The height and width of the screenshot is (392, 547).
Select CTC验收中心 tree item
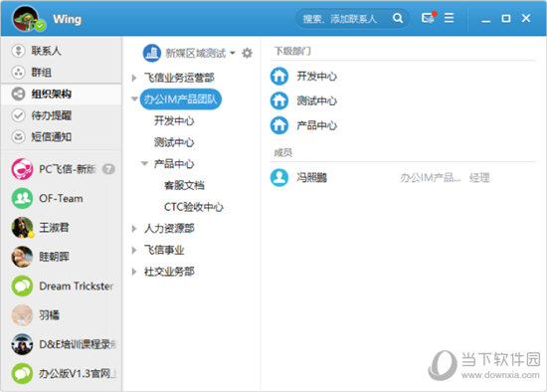194,207
